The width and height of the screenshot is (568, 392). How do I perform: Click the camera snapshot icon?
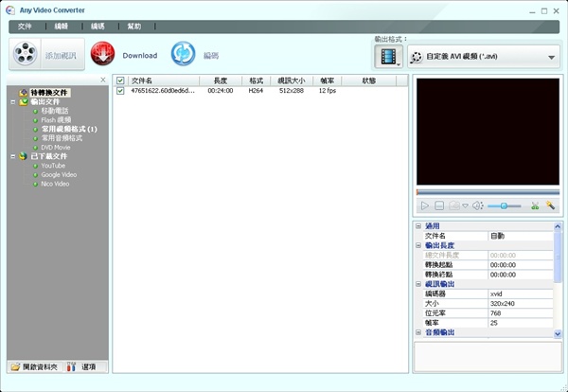click(x=454, y=205)
